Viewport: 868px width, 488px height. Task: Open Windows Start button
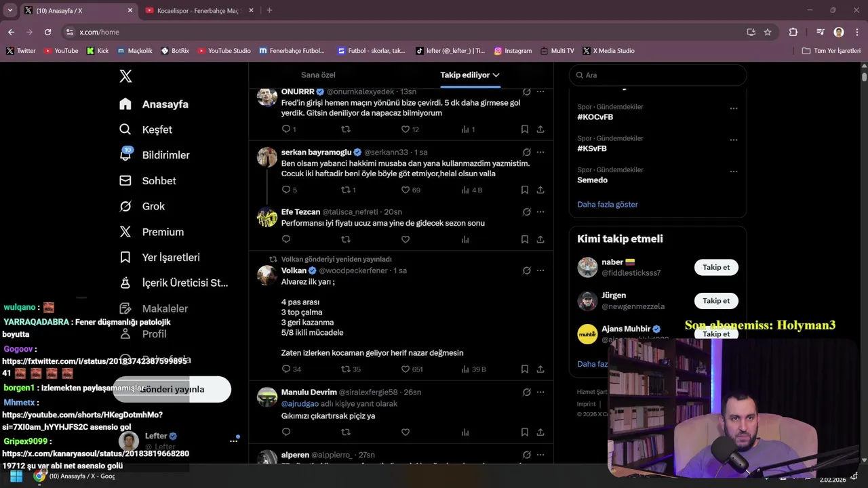[x=16, y=476]
